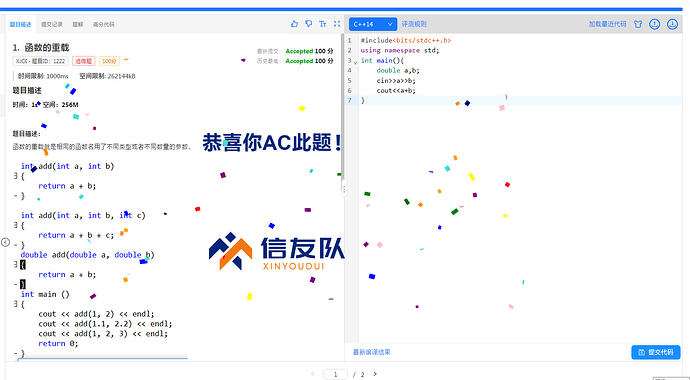
Task: Open the 提交记录 tab
Action: 52,24
